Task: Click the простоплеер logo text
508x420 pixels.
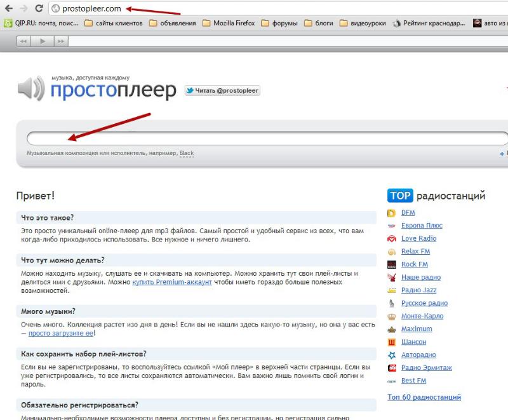Action: click(x=114, y=90)
